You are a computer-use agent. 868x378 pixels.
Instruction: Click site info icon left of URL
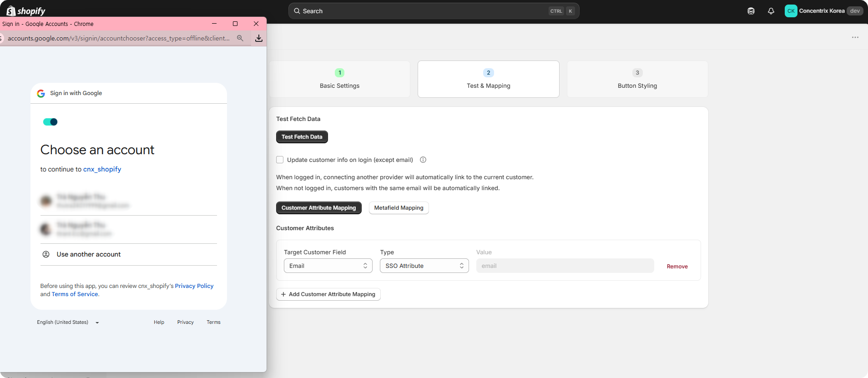coord(1,38)
